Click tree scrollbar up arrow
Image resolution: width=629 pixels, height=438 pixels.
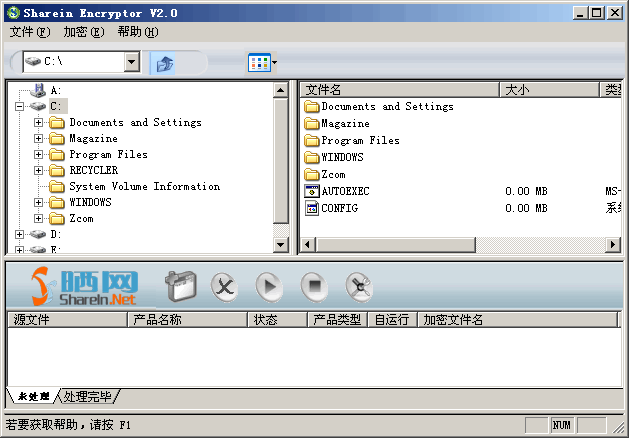pos(280,90)
